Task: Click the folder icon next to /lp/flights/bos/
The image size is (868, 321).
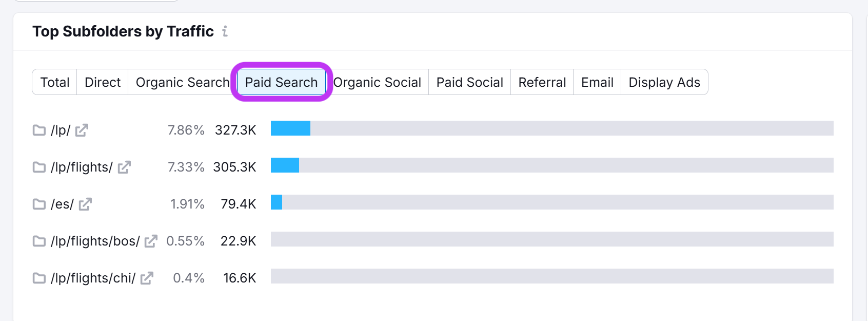Action: [x=39, y=241]
